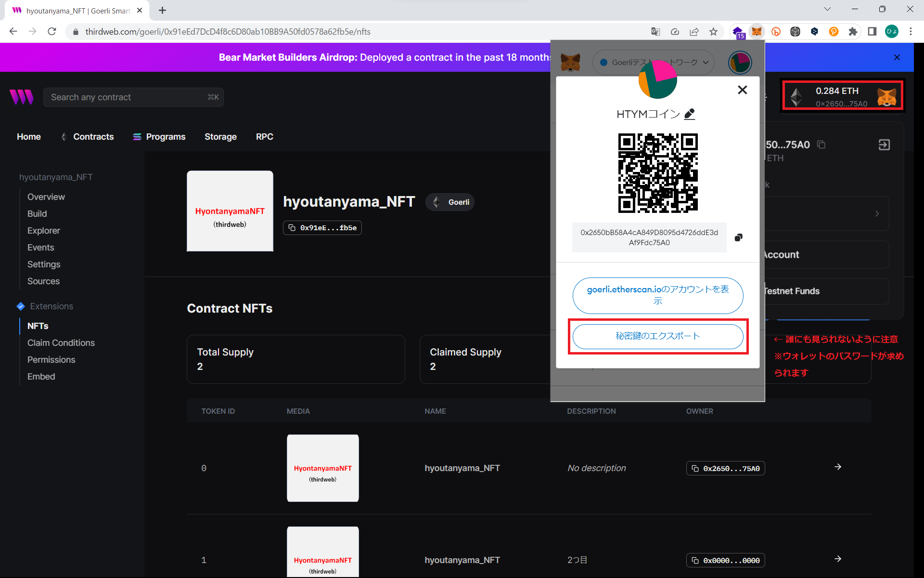Screen dimensions: 924x578
Task: Open Chrome extensions puzzle icon
Action: click(853, 32)
